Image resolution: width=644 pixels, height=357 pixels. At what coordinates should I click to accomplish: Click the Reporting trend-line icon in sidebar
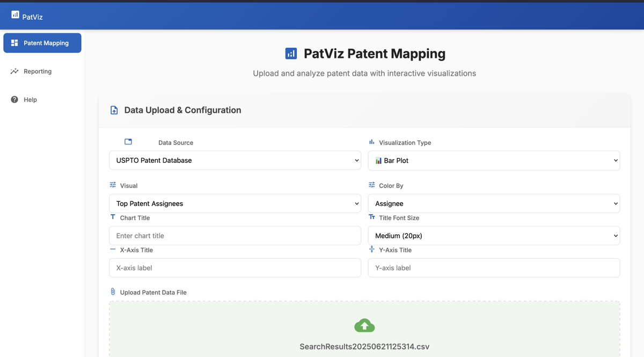click(14, 71)
